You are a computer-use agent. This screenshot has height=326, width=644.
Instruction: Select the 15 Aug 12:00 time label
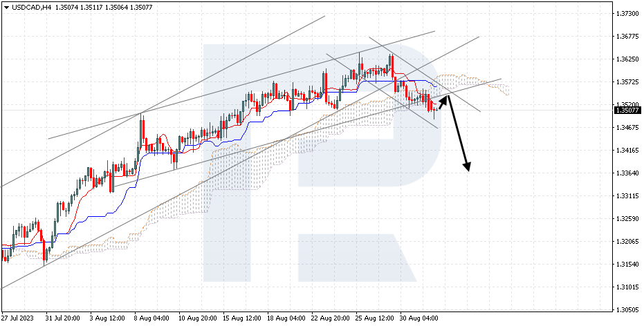pos(240,319)
